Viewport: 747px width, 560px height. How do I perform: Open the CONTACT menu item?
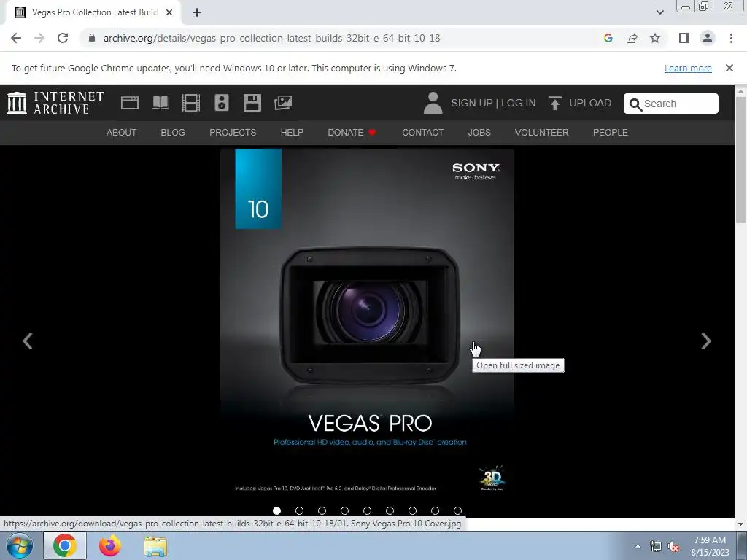point(422,133)
